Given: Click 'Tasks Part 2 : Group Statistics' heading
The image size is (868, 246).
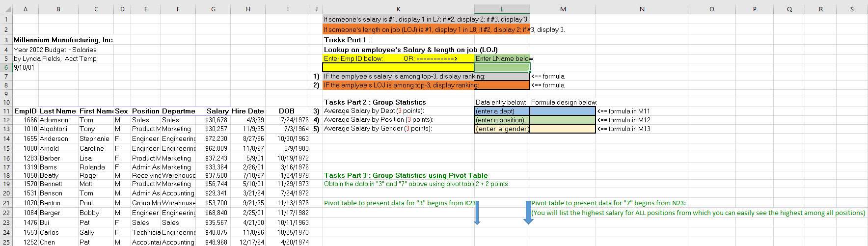Looking at the screenshot, I should 375,102.
